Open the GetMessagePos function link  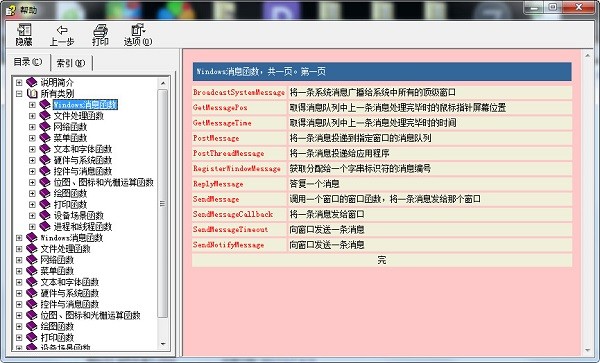220,107
